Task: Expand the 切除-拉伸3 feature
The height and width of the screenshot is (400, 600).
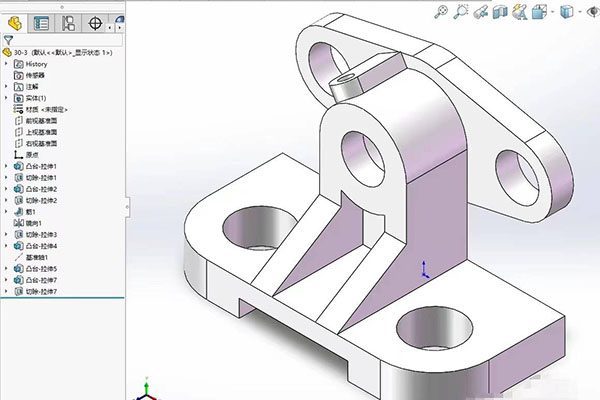Action: (x=6, y=234)
